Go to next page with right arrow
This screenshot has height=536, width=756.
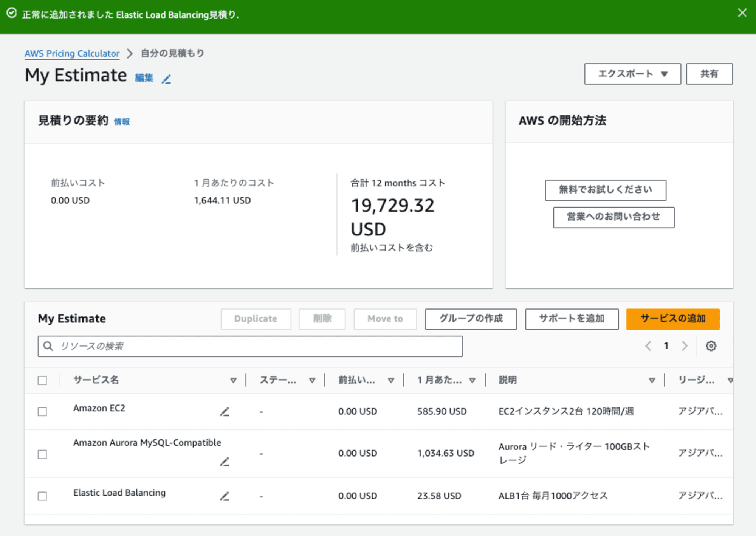685,346
